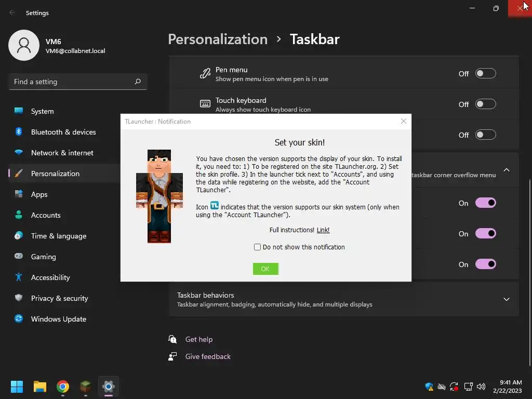This screenshot has height=399, width=532.
Task: Click the Privacy shield icon
Action: [19, 298]
